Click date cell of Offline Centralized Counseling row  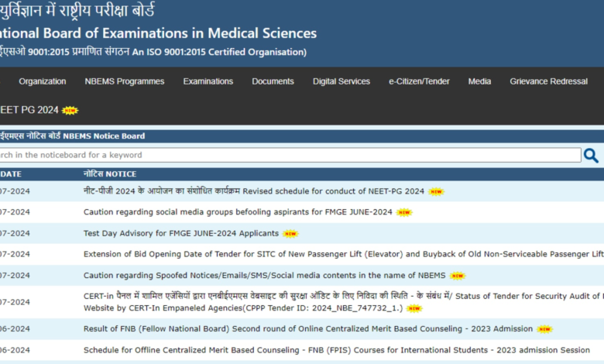15,350
